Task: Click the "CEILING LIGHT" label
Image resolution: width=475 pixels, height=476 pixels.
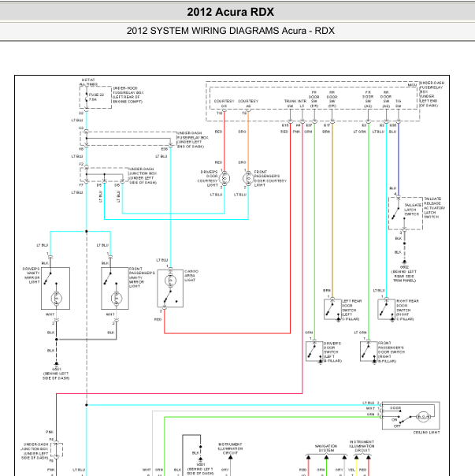Action: 426,433
